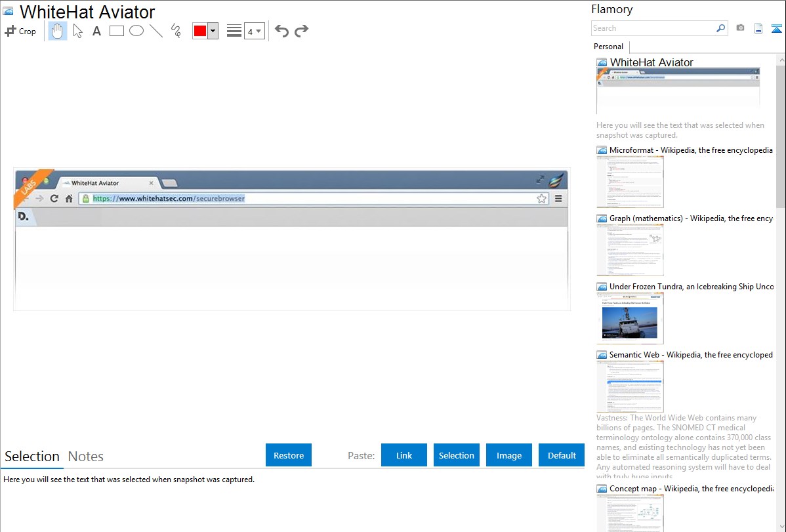This screenshot has width=786, height=532.
Task: Switch to the Personal tab
Action: click(609, 47)
